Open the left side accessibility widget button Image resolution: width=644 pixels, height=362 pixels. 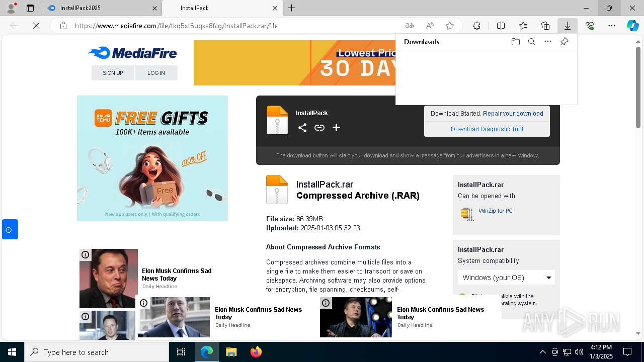pyautogui.click(x=10, y=230)
